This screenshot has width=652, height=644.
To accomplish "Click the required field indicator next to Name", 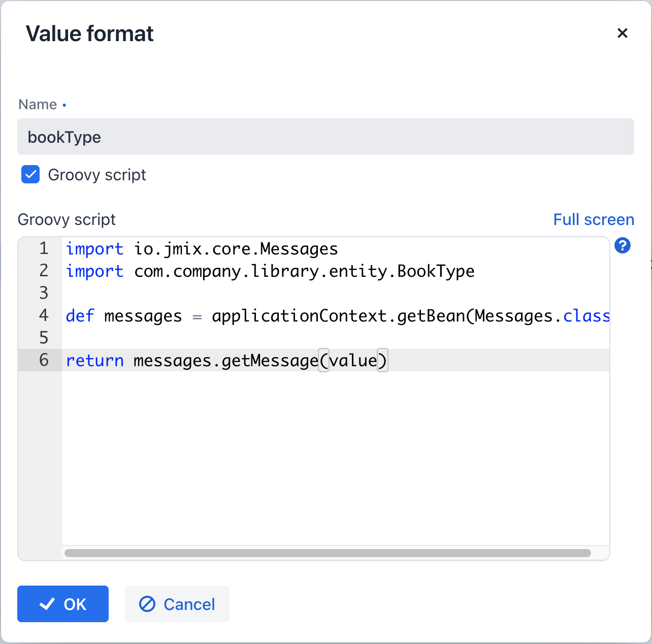I will coord(64,105).
